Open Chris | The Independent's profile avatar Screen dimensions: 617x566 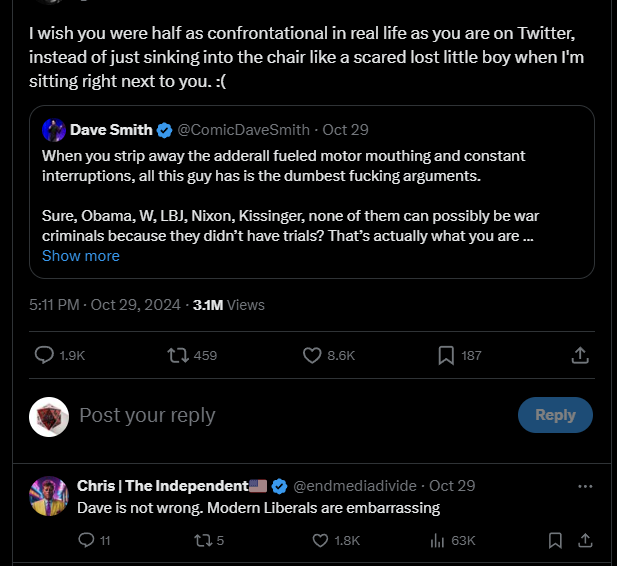(49, 496)
